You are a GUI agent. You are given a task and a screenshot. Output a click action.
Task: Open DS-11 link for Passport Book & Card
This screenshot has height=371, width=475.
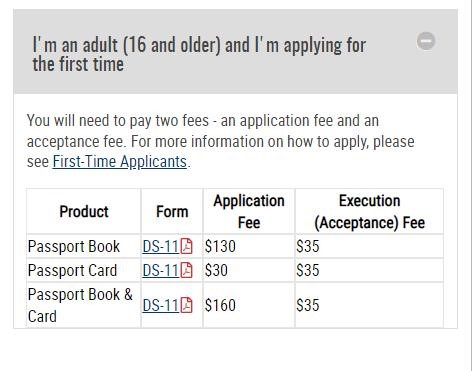point(161,305)
